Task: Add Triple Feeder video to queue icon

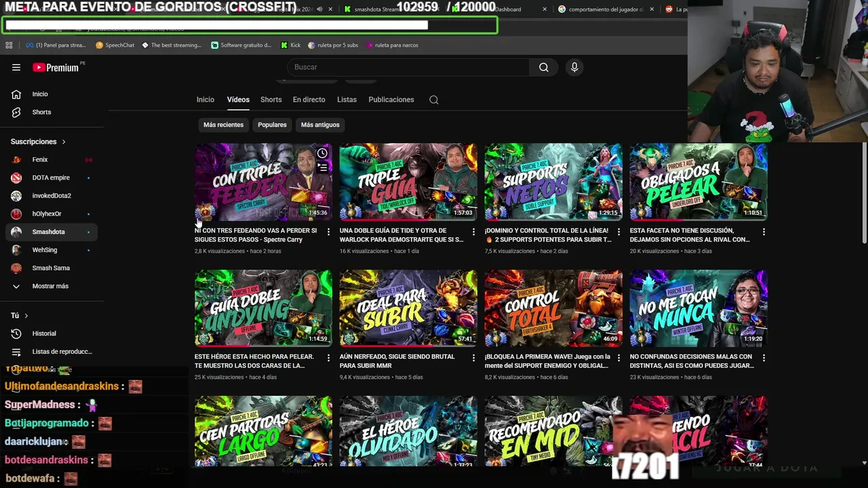Action: tap(322, 167)
